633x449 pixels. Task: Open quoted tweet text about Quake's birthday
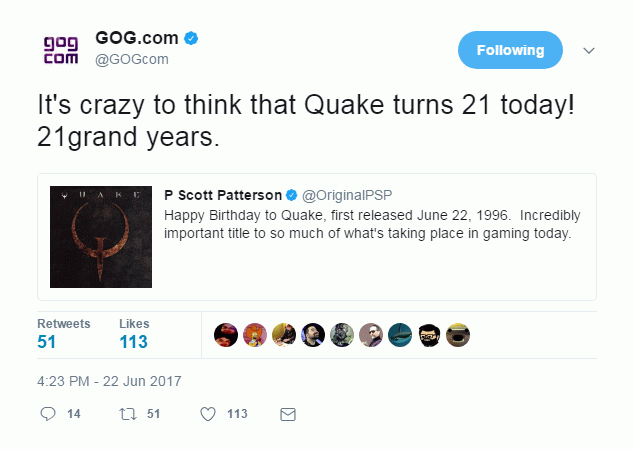click(372, 224)
